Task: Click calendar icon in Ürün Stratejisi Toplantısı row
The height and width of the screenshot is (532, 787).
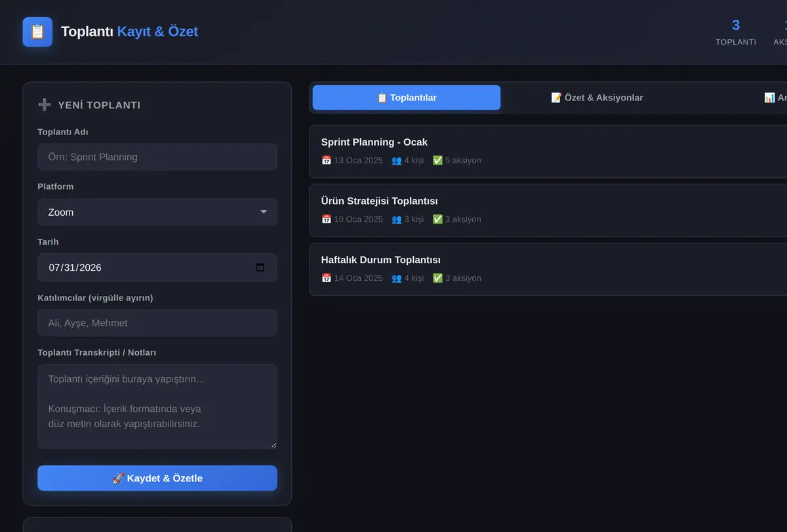Action: pyautogui.click(x=327, y=219)
